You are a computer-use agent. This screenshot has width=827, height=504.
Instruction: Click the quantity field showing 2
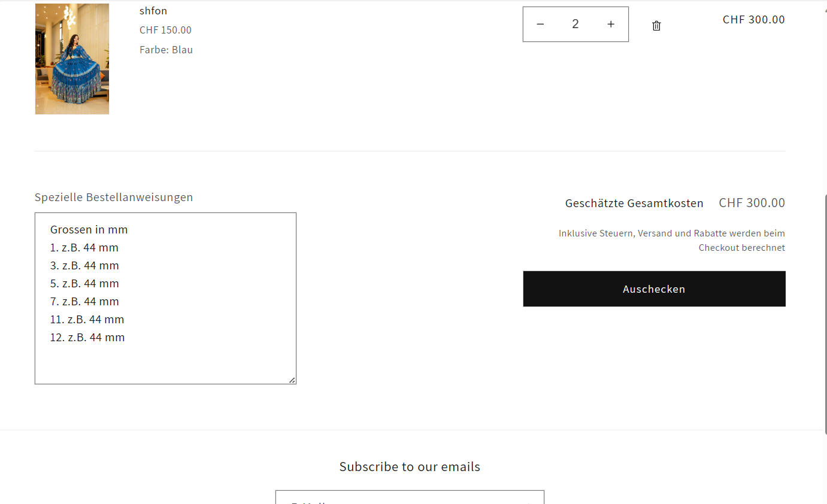(575, 25)
